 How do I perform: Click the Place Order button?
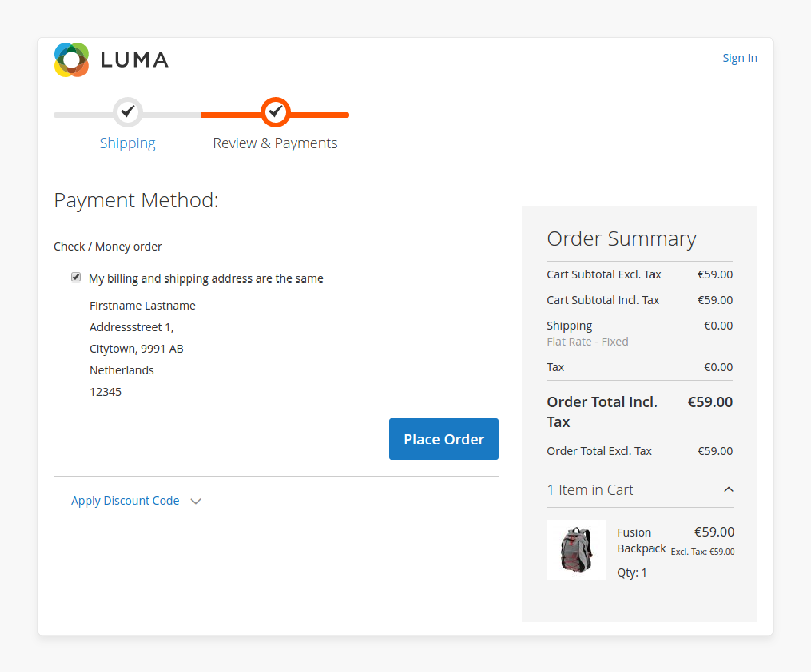tap(443, 439)
